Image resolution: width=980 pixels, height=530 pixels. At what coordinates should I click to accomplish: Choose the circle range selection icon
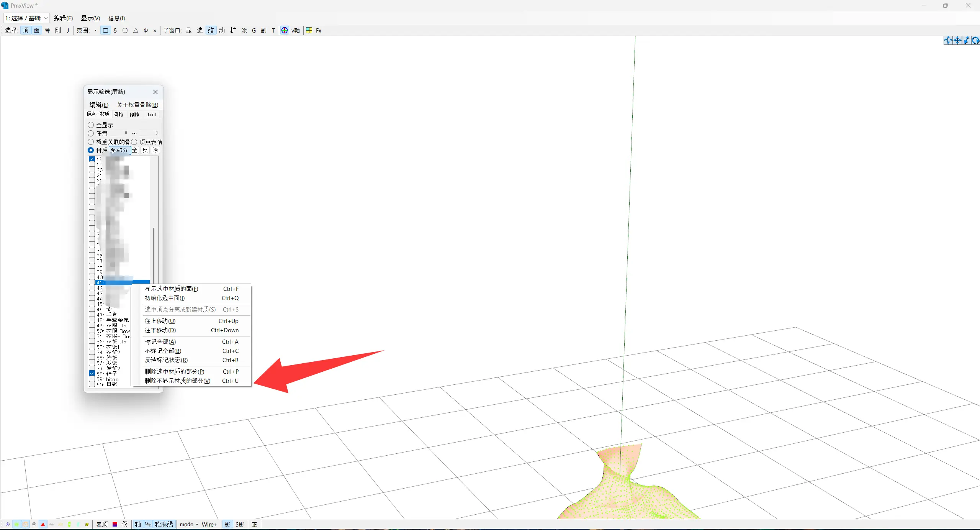click(x=125, y=31)
